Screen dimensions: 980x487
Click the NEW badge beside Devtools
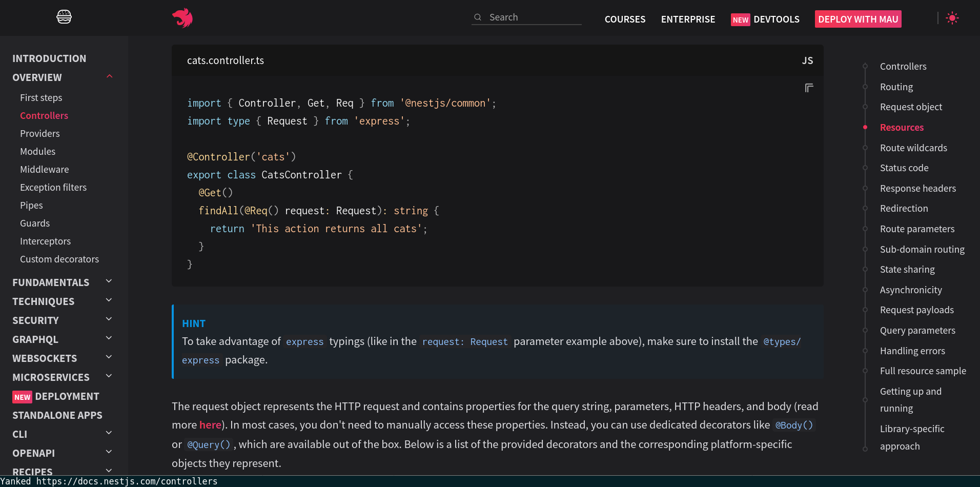pyautogui.click(x=740, y=20)
